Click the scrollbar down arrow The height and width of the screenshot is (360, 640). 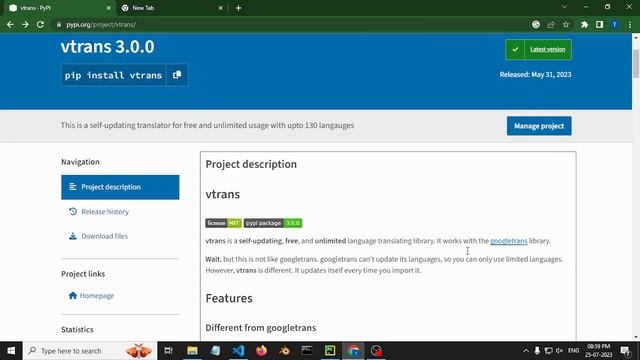coord(636,337)
